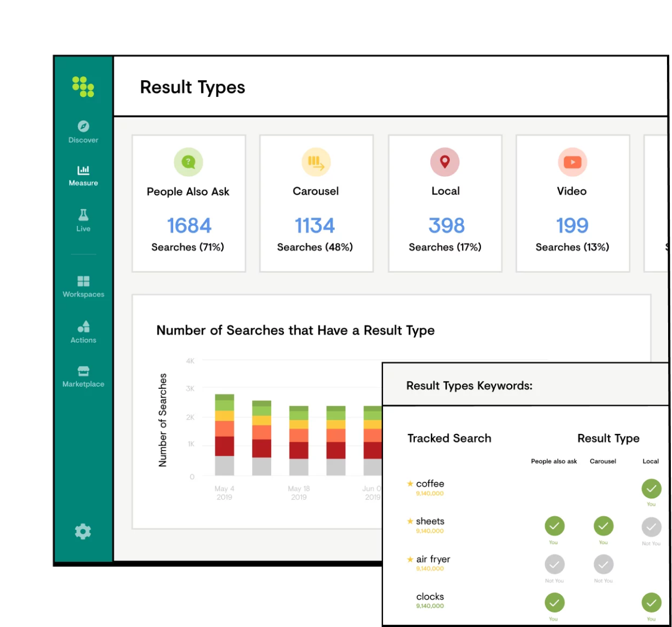Click the chart title about Result Type
Viewport: 672px width, 627px height.
(x=296, y=330)
